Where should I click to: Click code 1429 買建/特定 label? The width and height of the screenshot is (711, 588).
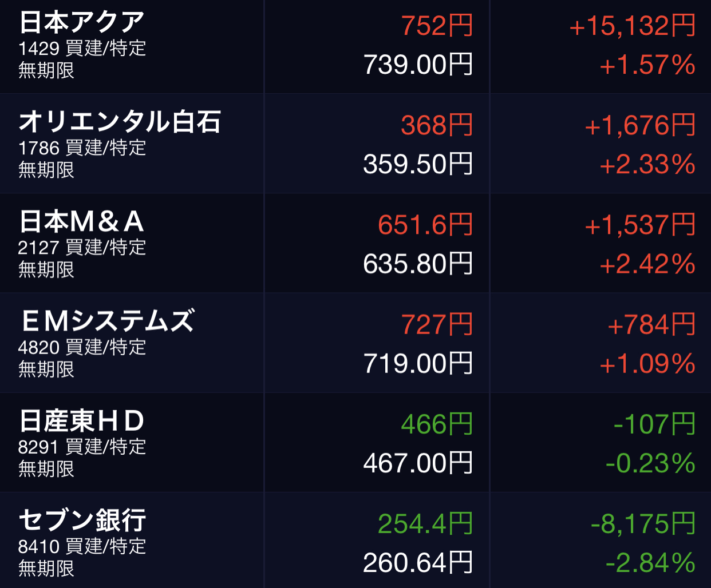tap(82, 48)
